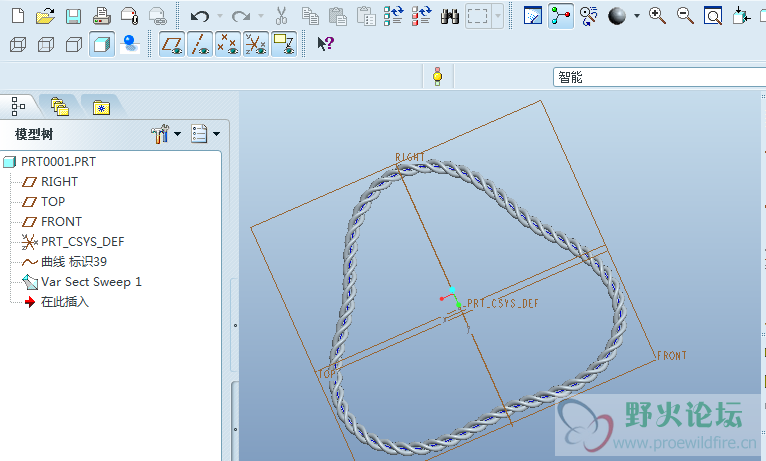
Task: Toggle coordinate systems display
Action: pyautogui.click(x=256, y=44)
